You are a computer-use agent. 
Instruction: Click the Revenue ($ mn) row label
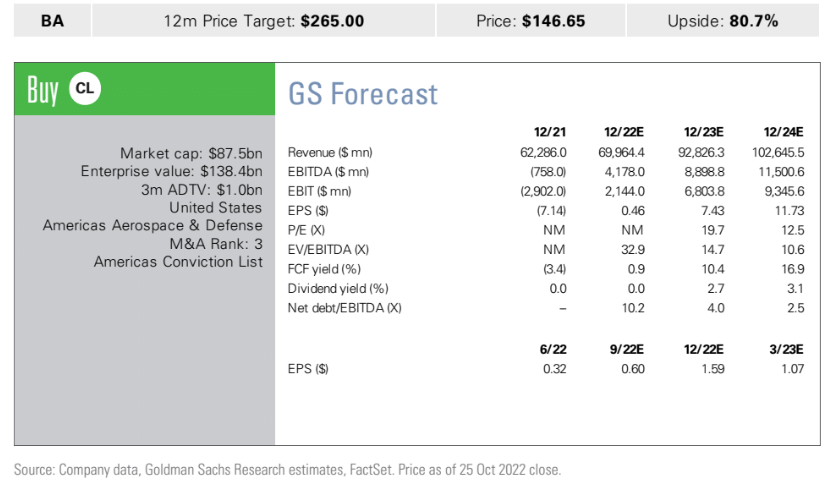coord(329,153)
